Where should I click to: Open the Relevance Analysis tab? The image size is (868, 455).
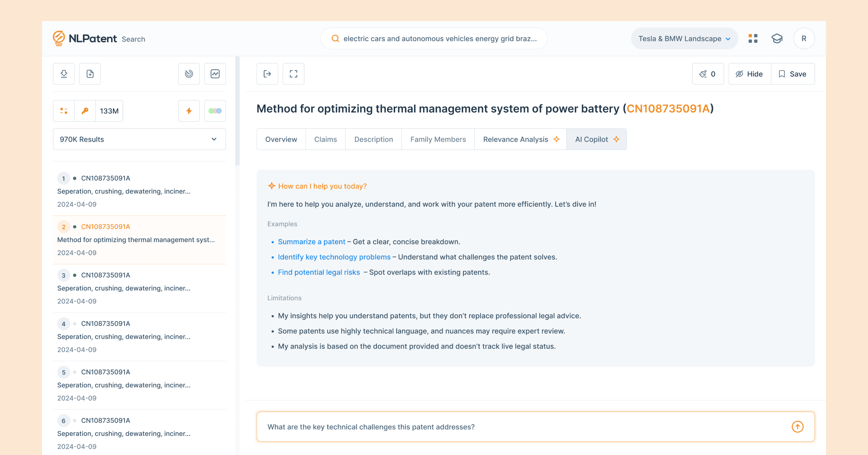[x=520, y=139]
